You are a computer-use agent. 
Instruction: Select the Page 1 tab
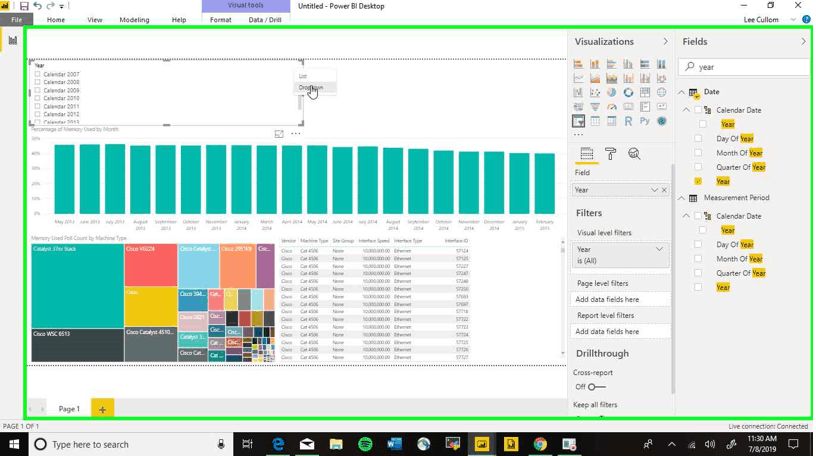69,409
